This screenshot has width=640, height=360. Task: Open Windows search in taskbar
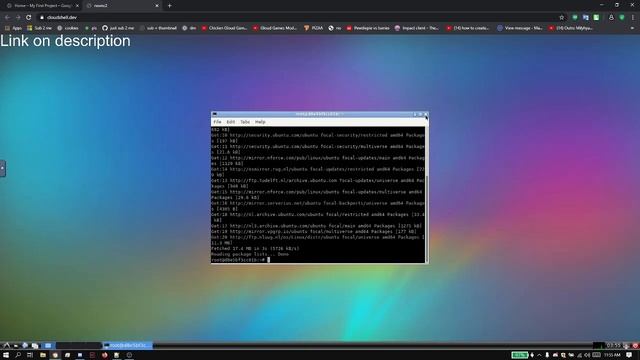18,355
